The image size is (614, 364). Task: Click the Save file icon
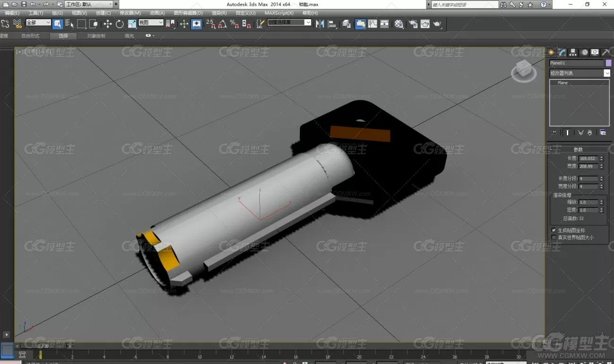tap(24, 4)
